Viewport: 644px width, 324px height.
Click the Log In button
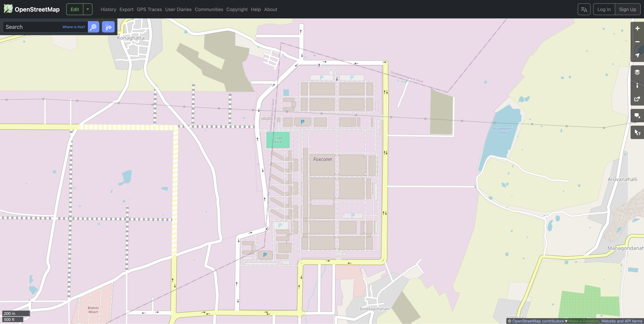click(604, 10)
